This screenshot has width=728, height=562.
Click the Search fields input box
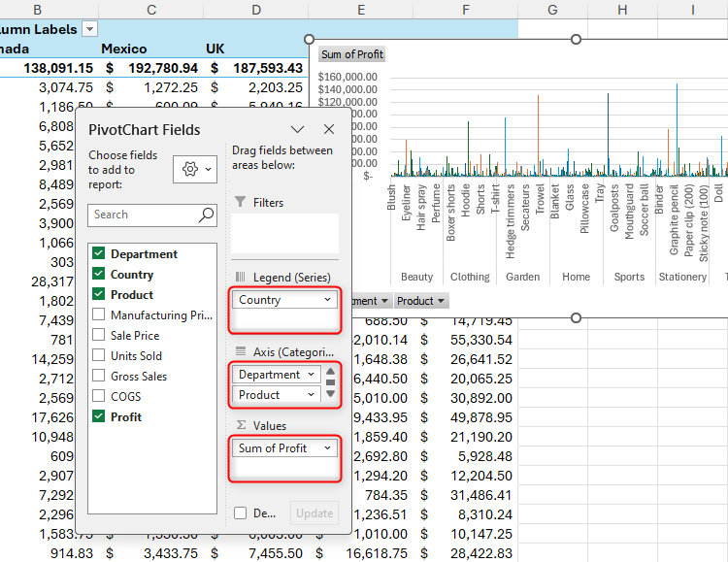tap(152, 215)
